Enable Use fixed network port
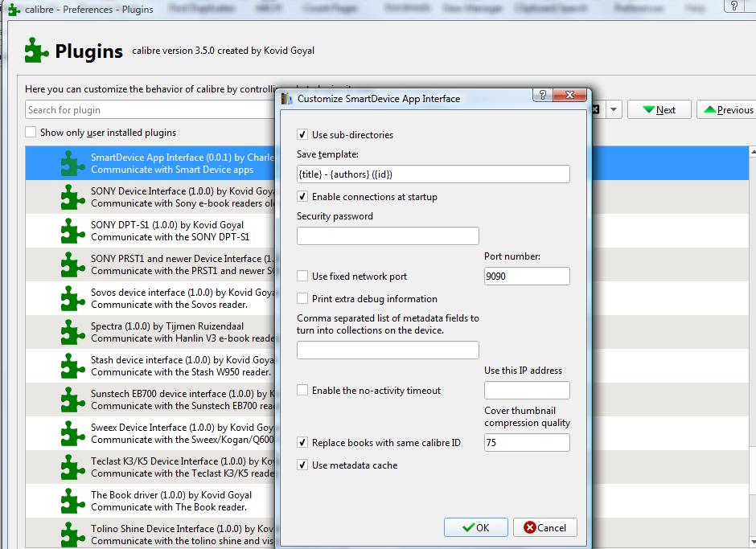The height and width of the screenshot is (549, 756). [x=302, y=277]
